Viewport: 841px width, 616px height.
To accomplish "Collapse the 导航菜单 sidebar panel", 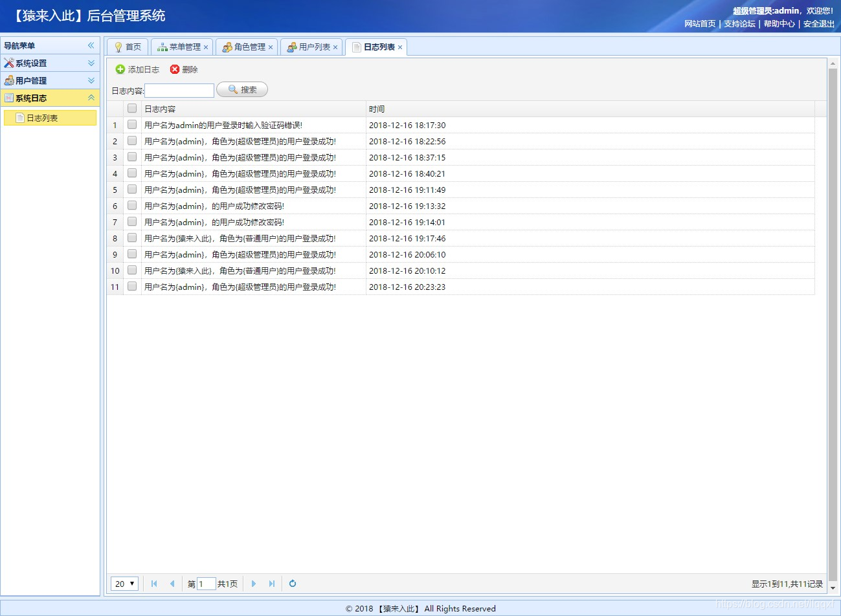I will click(x=91, y=45).
